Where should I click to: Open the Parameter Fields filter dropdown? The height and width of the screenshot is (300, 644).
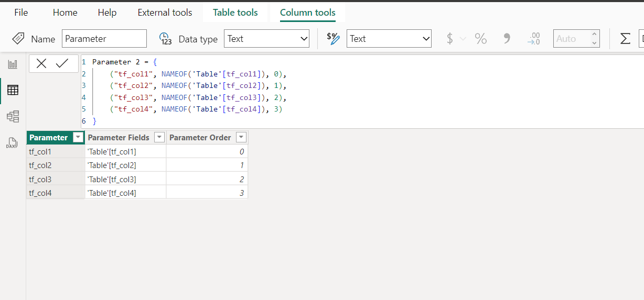click(x=159, y=138)
